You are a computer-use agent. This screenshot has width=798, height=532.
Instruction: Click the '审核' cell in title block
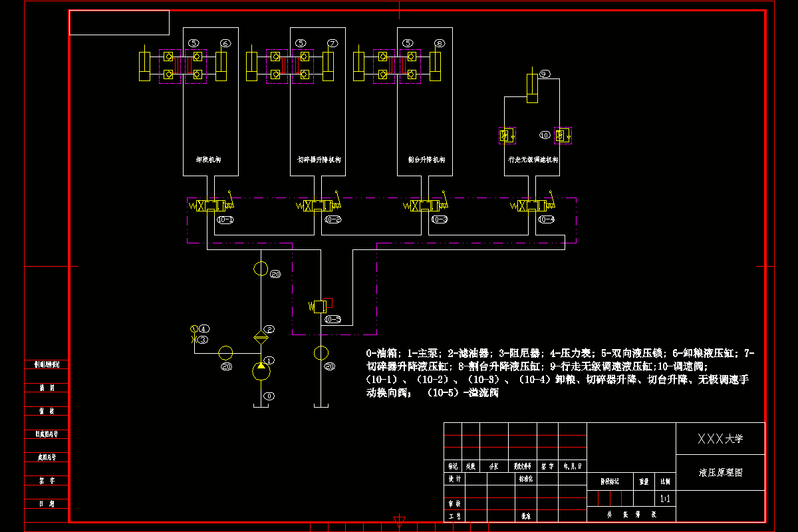pos(454,504)
